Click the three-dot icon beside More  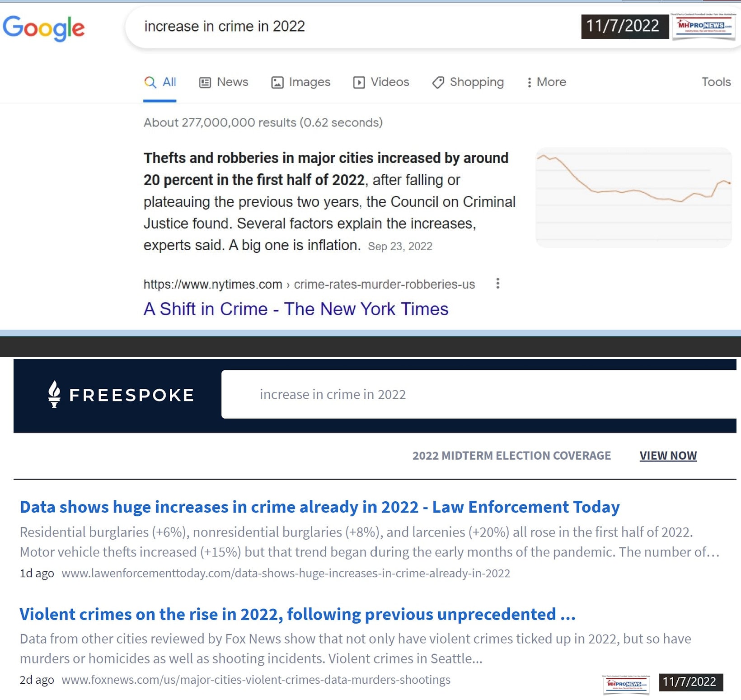(529, 83)
